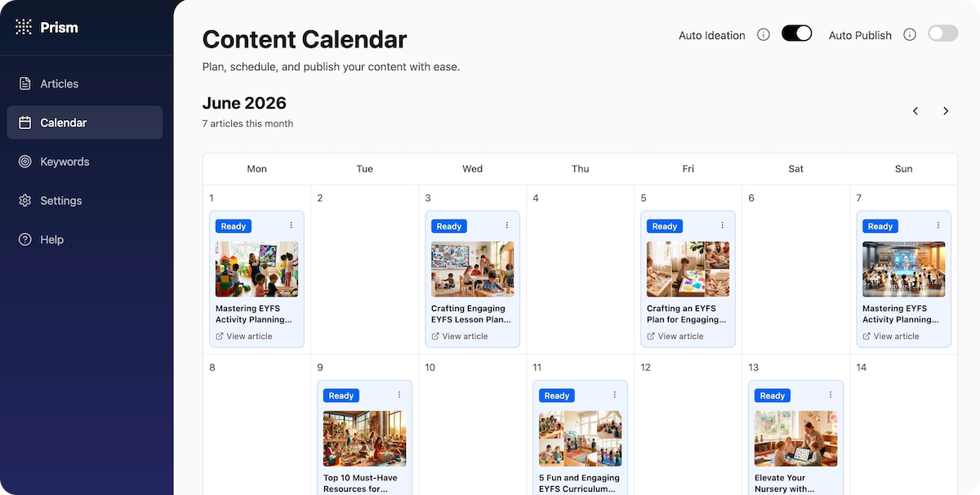
Task: Click the Prism logo icon
Action: (24, 27)
